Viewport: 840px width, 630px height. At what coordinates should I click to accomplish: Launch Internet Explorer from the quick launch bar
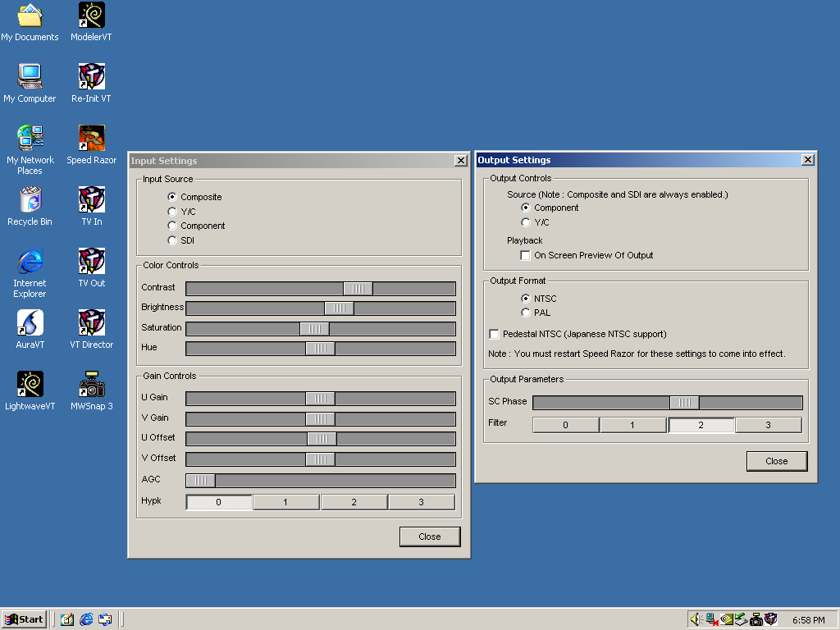pyautogui.click(x=86, y=620)
